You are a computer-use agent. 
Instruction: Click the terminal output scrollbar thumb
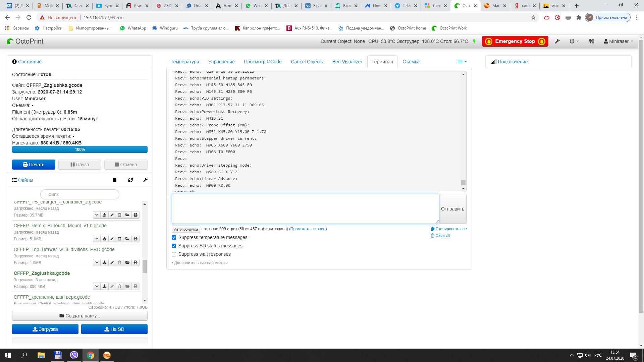463,182
